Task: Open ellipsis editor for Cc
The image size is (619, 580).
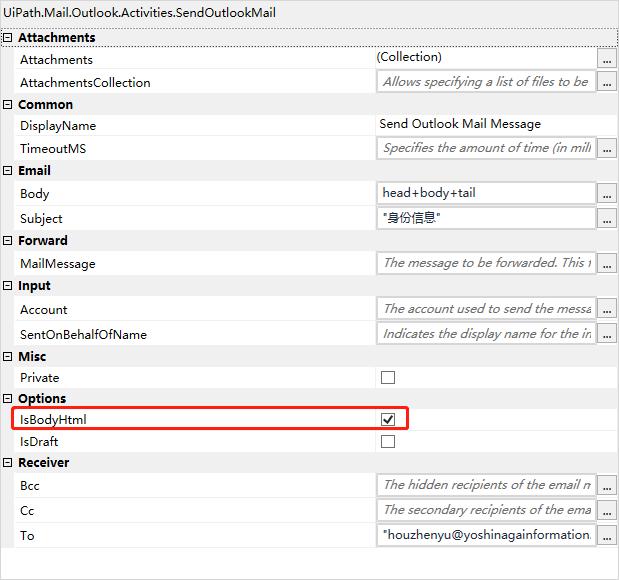Action: [607, 510]
